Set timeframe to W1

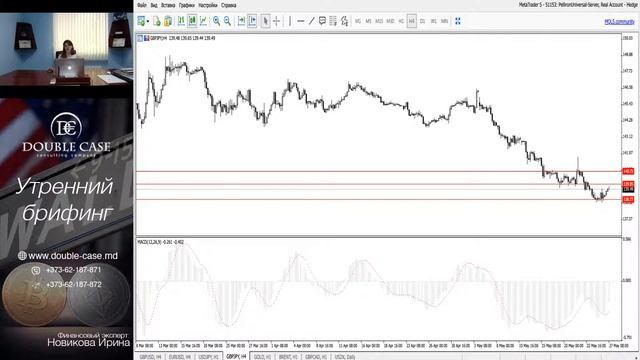(433, 21)
